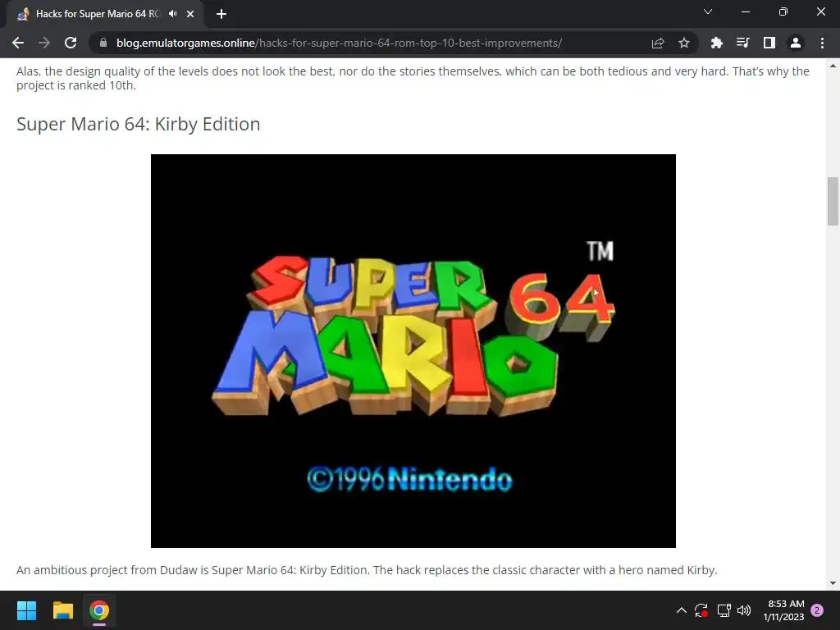The height and width of the screenshot is (630, 840).
Task: Click the Super Mario 64: Kirby Edition heading
Action: [138, 125]
